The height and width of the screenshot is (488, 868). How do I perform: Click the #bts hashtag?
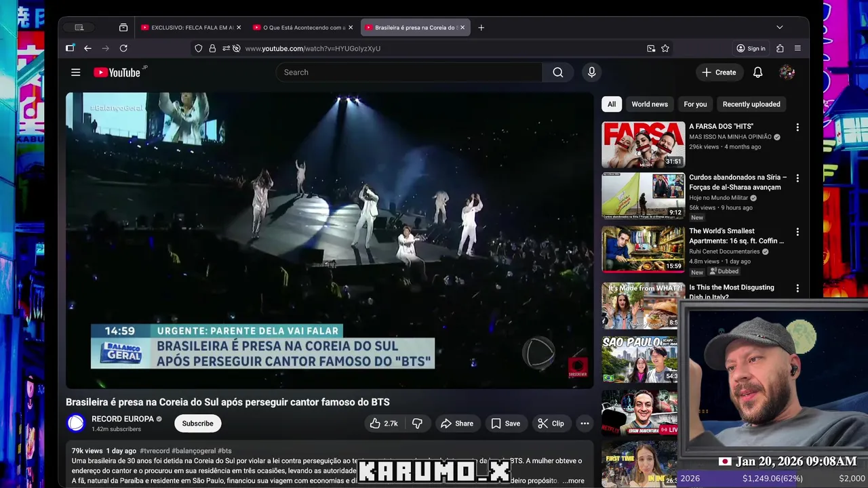tap(224, 451)
